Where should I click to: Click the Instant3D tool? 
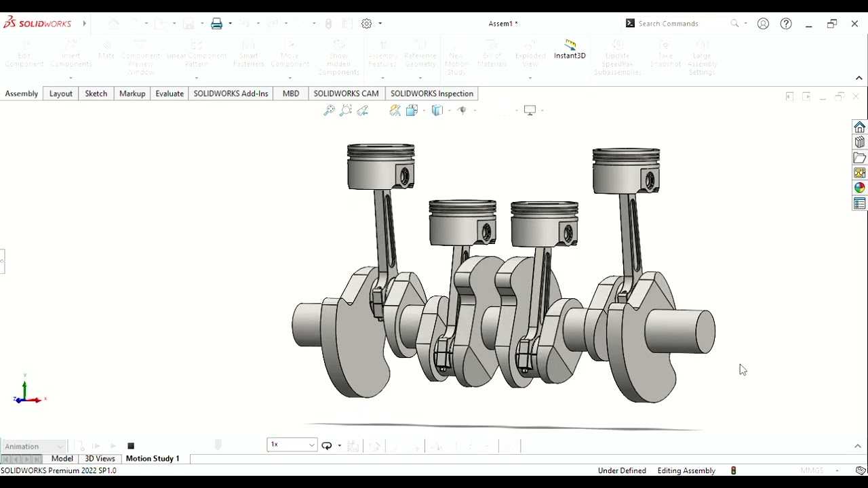tap(570, 49)
